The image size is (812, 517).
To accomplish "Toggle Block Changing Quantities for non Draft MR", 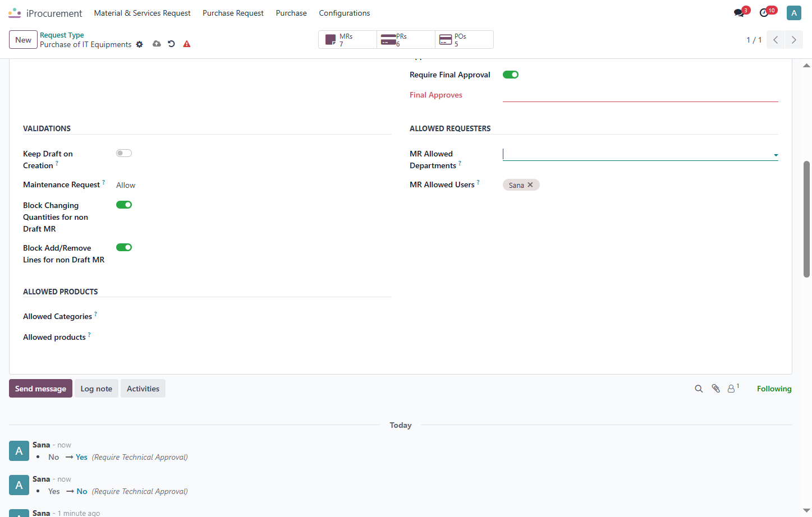I will [x=124, y=205].
